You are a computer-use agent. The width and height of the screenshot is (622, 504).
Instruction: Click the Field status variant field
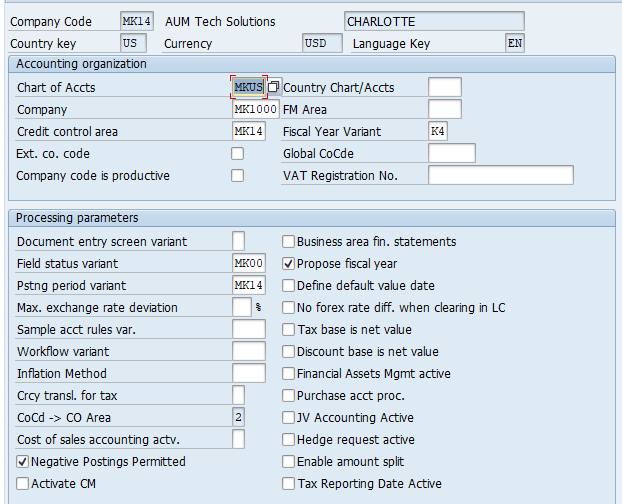click(248, 264)
